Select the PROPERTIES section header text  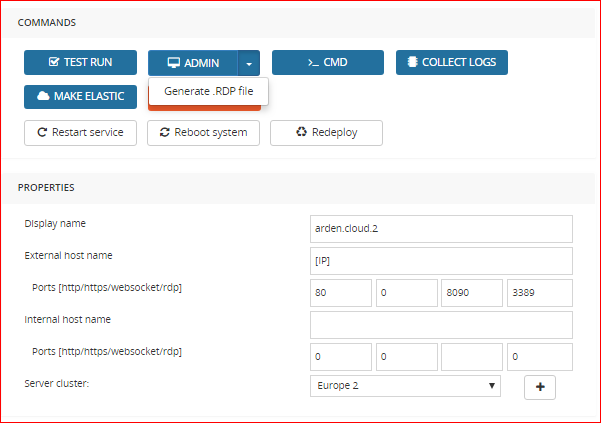coord(46,187)
